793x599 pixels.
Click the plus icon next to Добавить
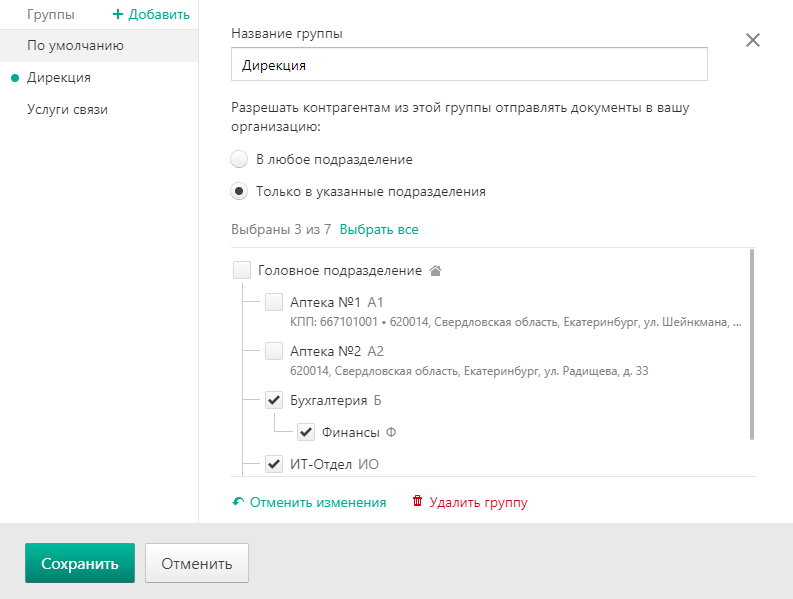(x=117, y=14)
